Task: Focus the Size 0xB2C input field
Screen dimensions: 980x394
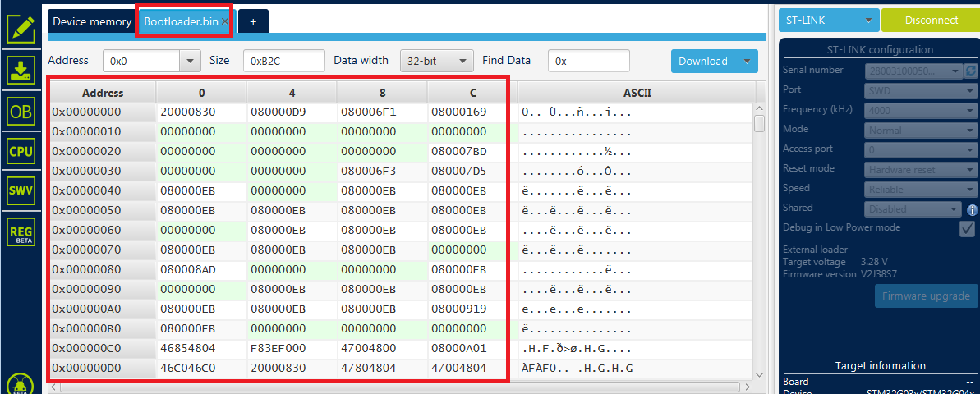Action: (283, 62)
